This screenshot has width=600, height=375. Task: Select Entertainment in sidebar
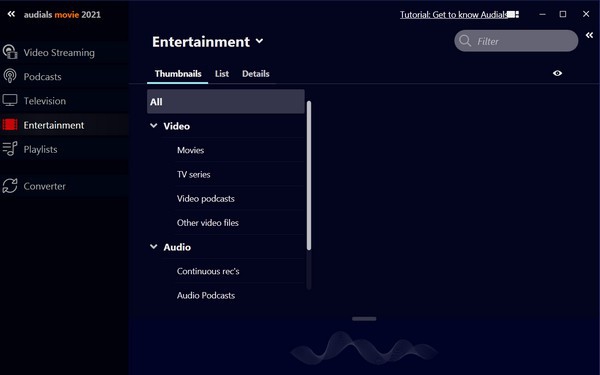[54, 125]
